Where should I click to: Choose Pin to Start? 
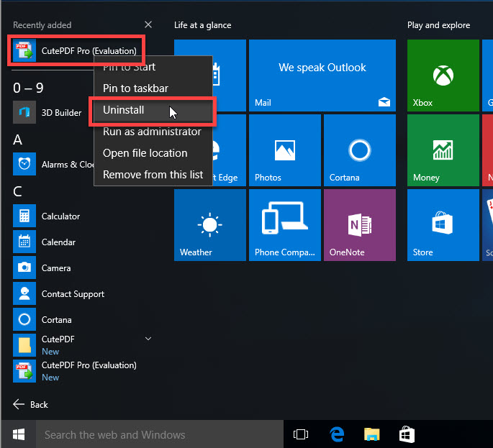pyautogui.click(x=153, y=67)
